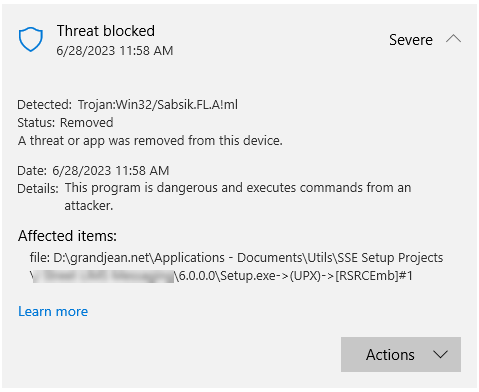Click the Severe severity label

point(411,40)
